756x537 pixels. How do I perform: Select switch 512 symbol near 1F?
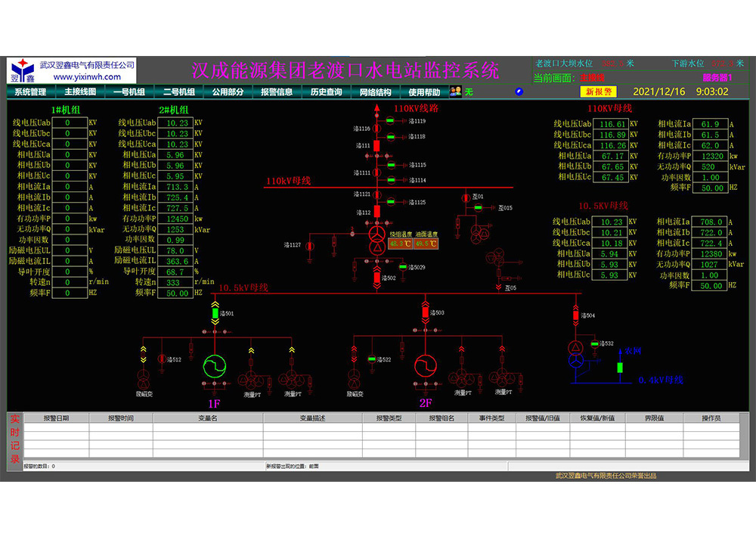coord(162,359)
